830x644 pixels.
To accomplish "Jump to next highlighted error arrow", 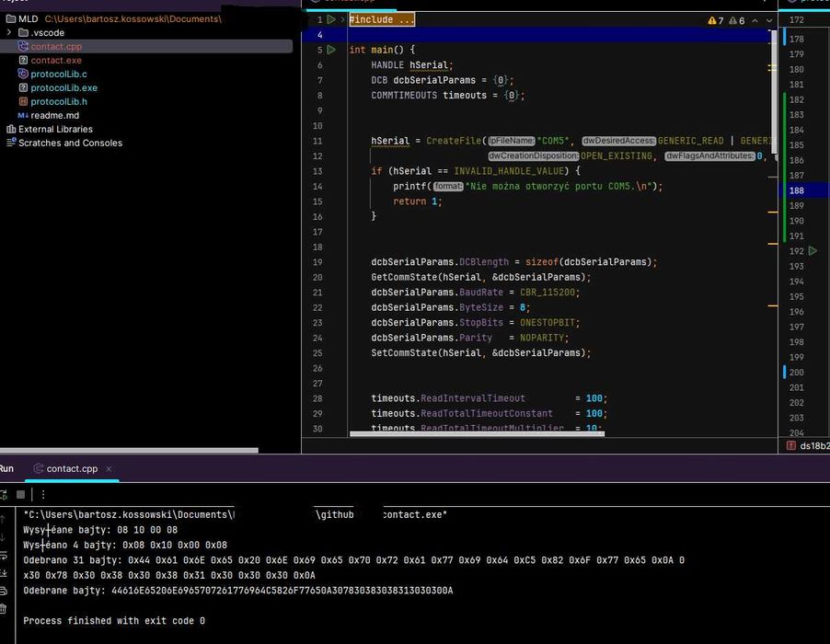I will [x=771, y=20].
